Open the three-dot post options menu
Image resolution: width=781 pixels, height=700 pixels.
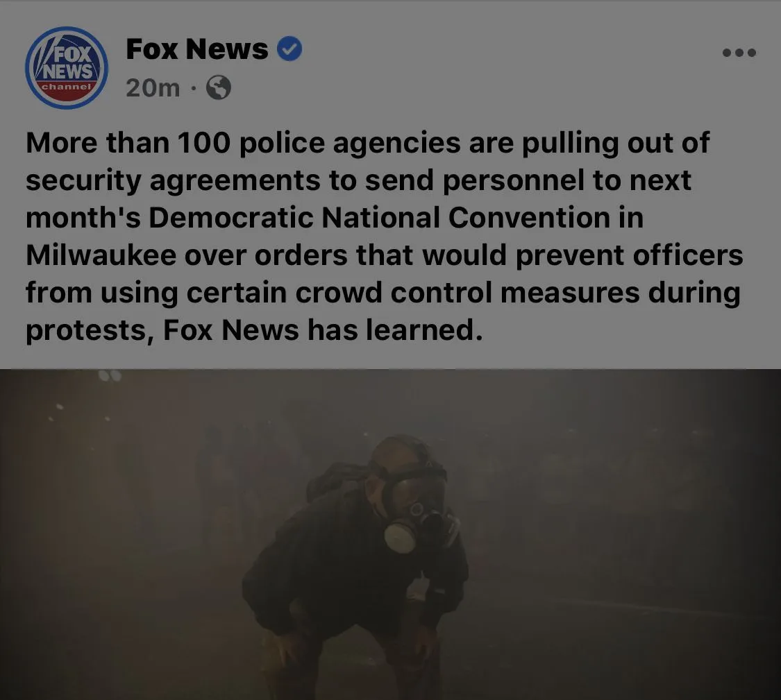[739, 52]
